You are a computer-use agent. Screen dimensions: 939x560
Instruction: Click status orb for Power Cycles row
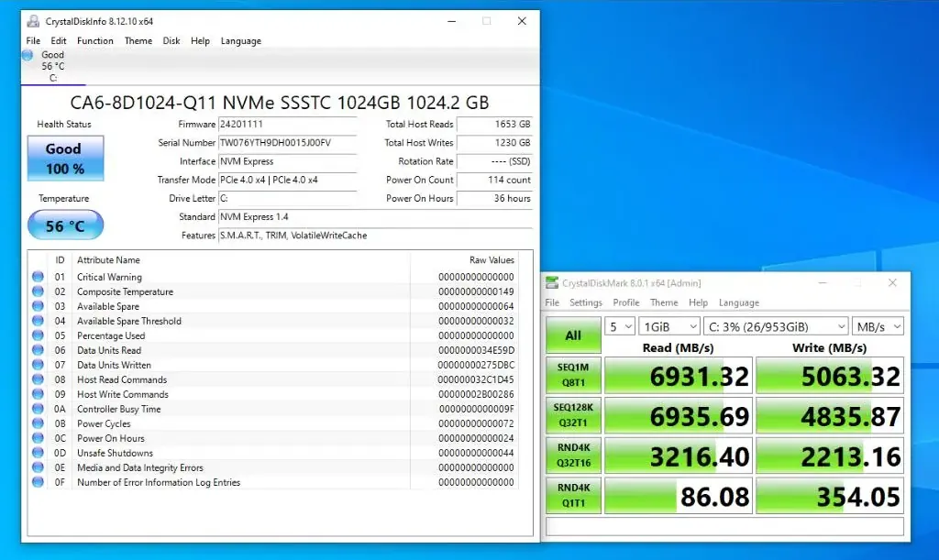38,423
